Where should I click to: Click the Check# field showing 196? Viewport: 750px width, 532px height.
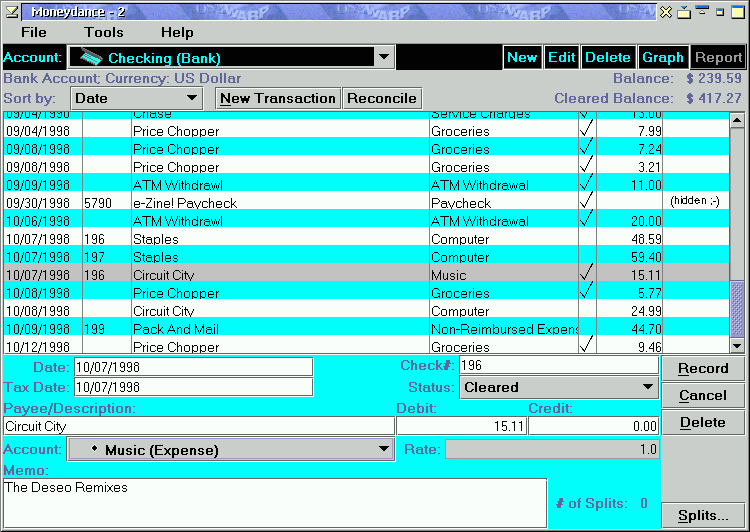559,366
